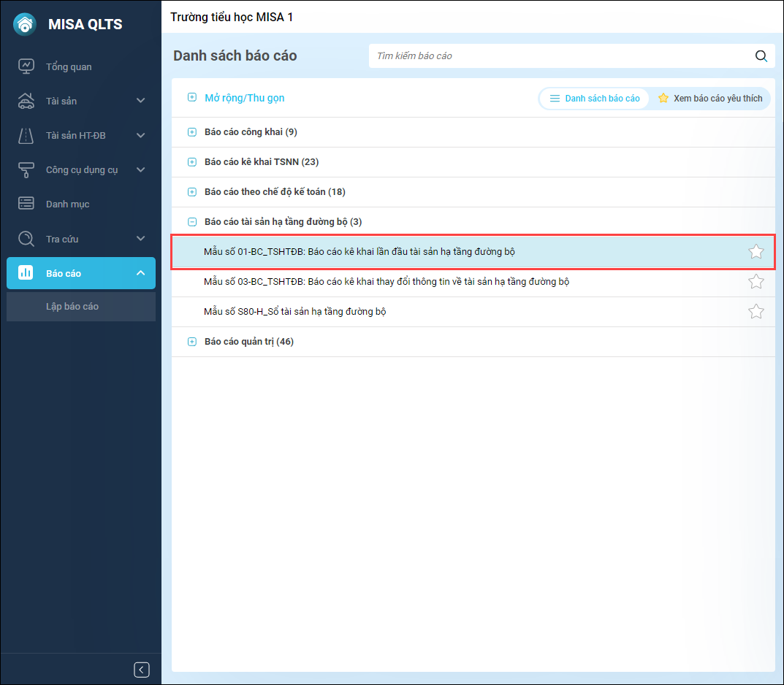
Task: Select Lập báo cáo submenu item
Action: pos(81,306)
